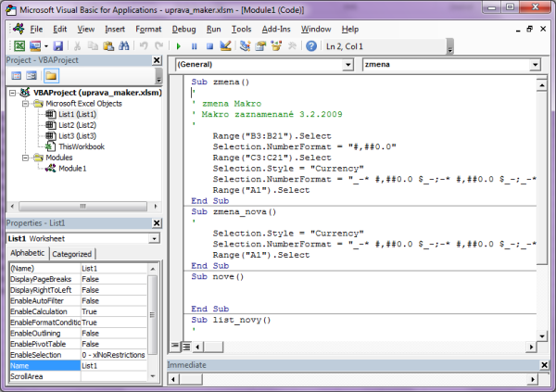Open the Add-Ins menu
556x392 pixels.
coord(276,29)
